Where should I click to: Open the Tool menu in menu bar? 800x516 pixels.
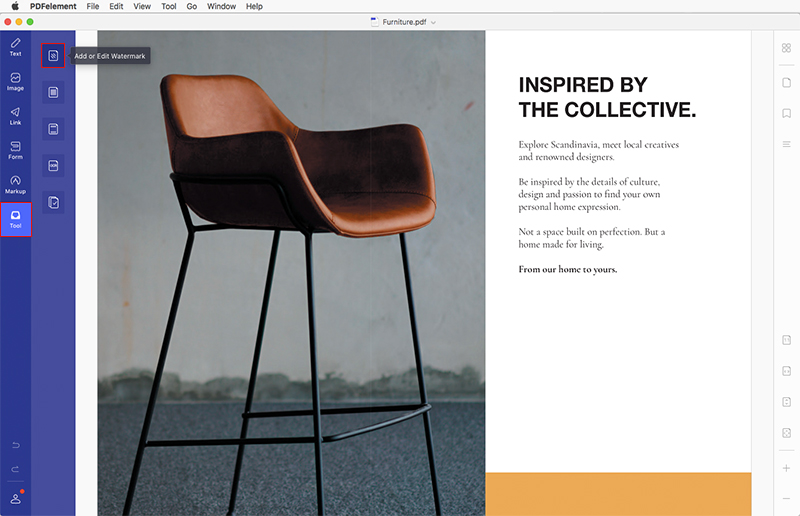click(169, 6)
